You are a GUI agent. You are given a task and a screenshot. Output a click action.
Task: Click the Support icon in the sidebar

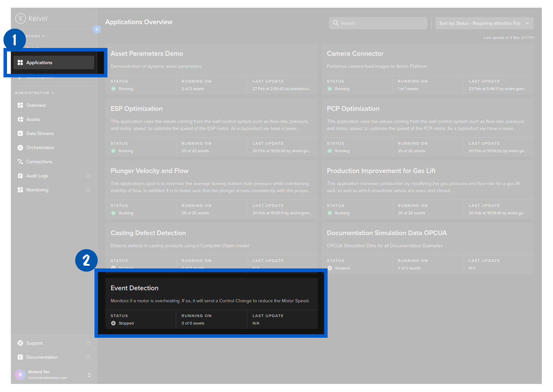(20, 343)
